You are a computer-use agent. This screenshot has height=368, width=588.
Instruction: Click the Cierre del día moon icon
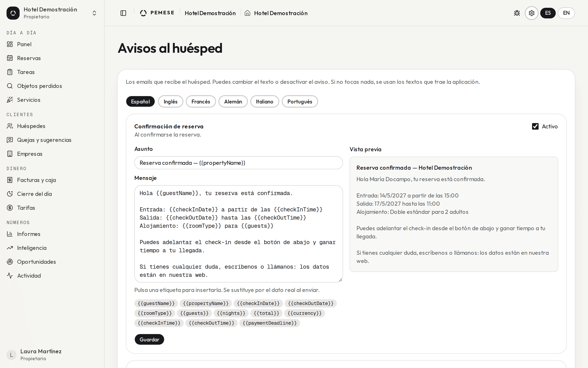coord(10,194)
